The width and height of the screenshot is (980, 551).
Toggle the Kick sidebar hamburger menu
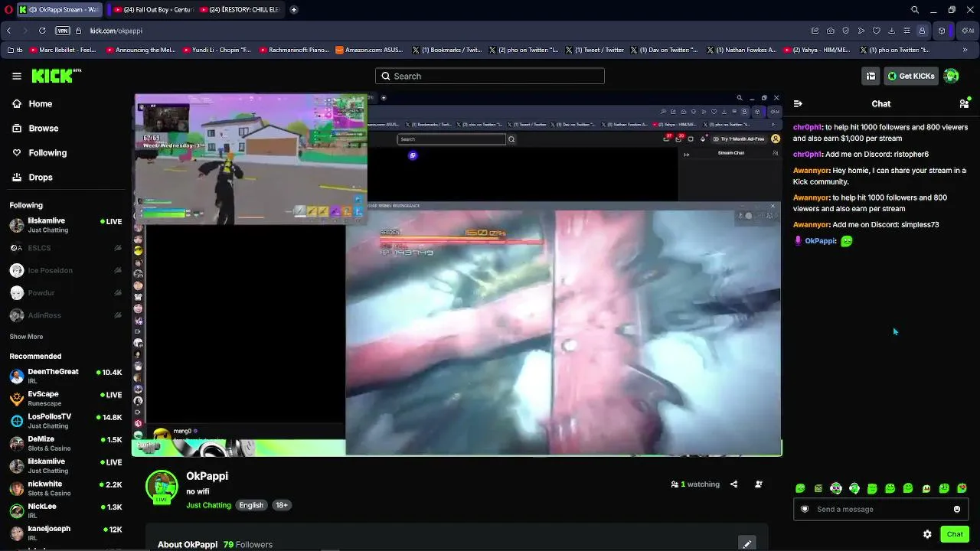pyautogui.click(x=17, y=76)
